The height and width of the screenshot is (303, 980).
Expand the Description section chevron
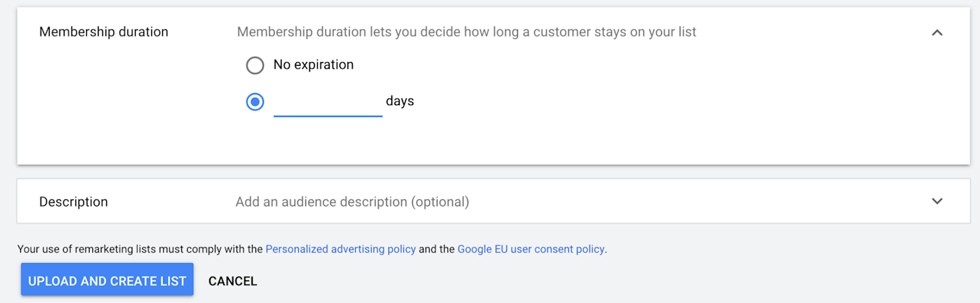tap(937, 202)
